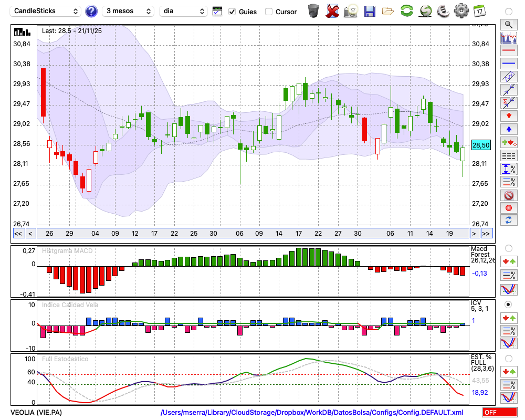
Task: Click the floppy disk save icon
Action: (370, 12)
